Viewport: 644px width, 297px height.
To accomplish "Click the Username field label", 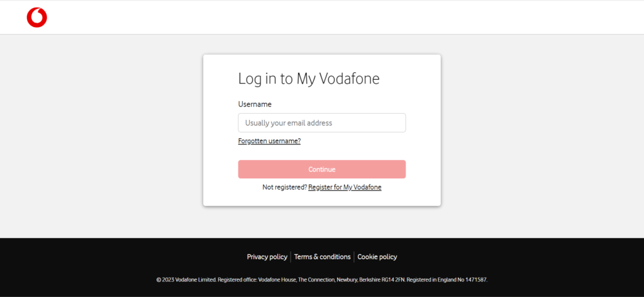I will click(255, 104).
